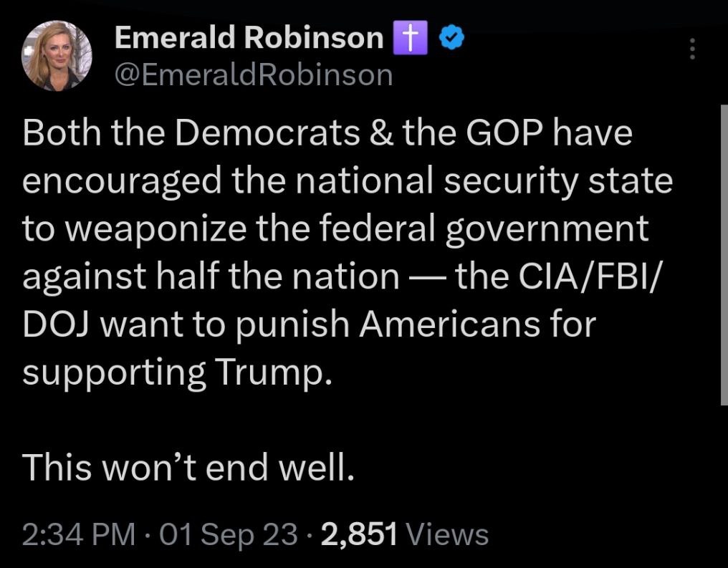The height and width of the screenshot is (568, 728).
Task: Click the purple cross emoji badge
Action: 409,39
